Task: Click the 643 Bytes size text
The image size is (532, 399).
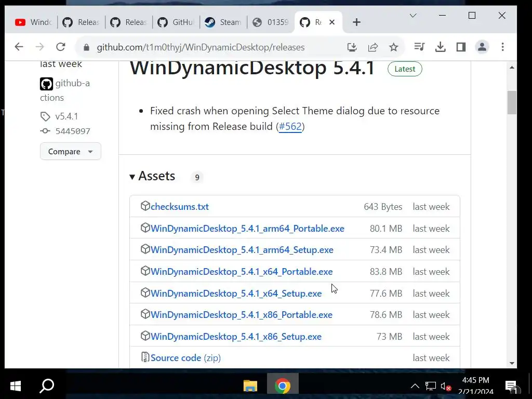Action: [x=383, y=207]
